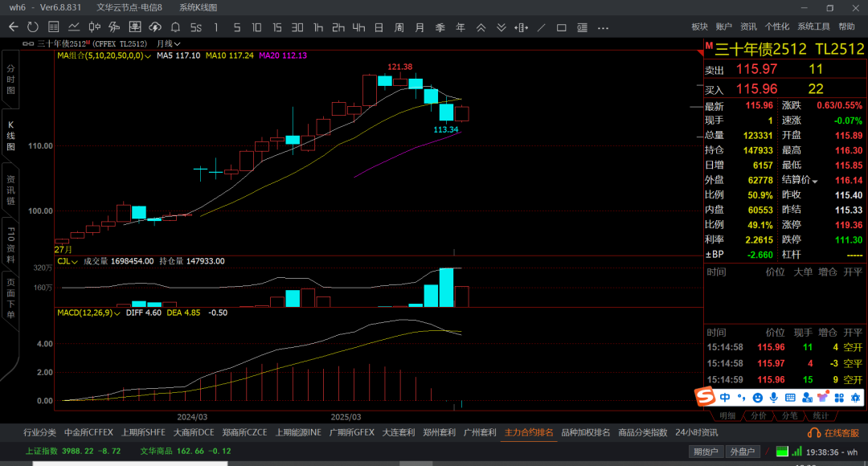Click the chain link icon beside contract name
868x466 pixels.
tap(27, 43)
